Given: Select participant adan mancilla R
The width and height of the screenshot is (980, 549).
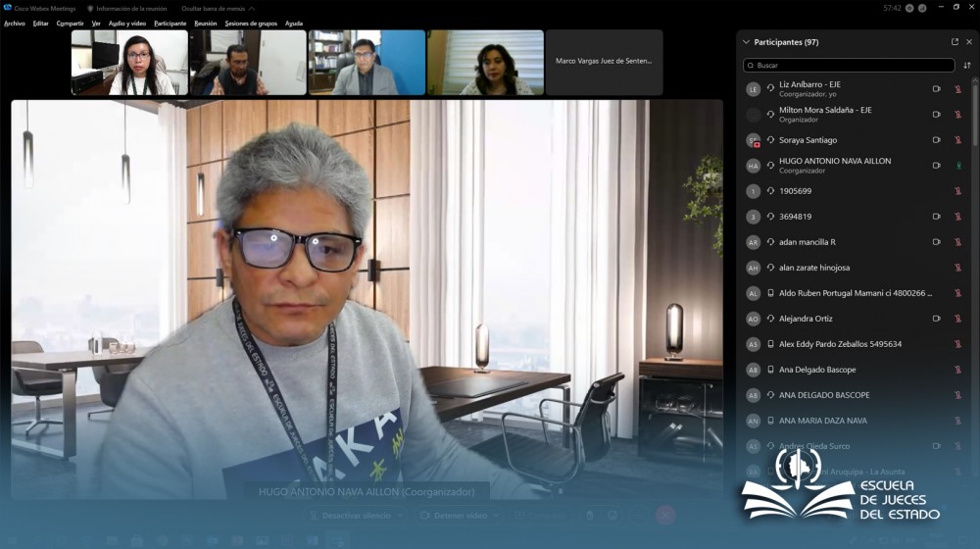Looking at the screenshot, I should 807,242.
